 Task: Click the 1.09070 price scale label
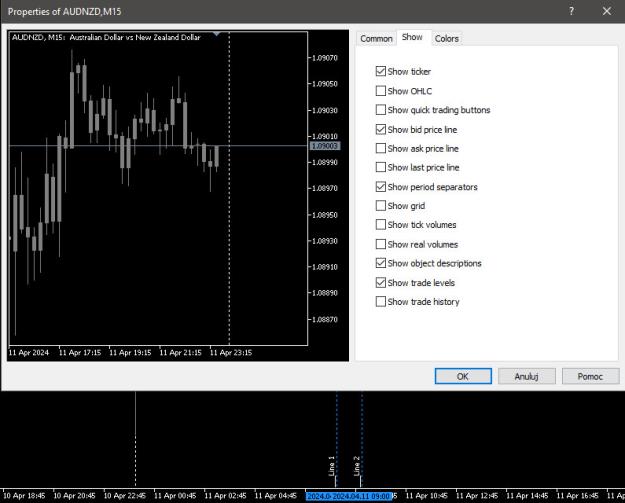coord(324,58)
